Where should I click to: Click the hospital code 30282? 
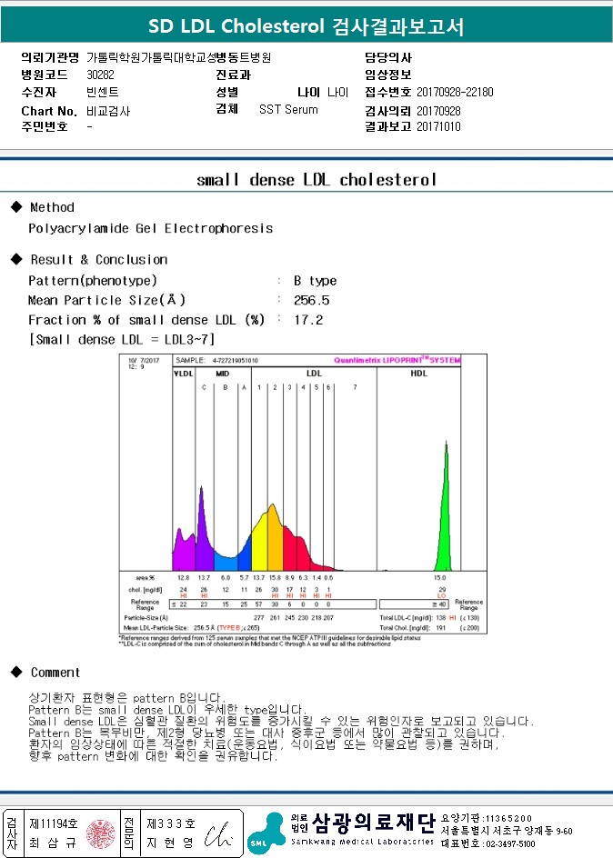pyautogui.click(x=100, y=75)
